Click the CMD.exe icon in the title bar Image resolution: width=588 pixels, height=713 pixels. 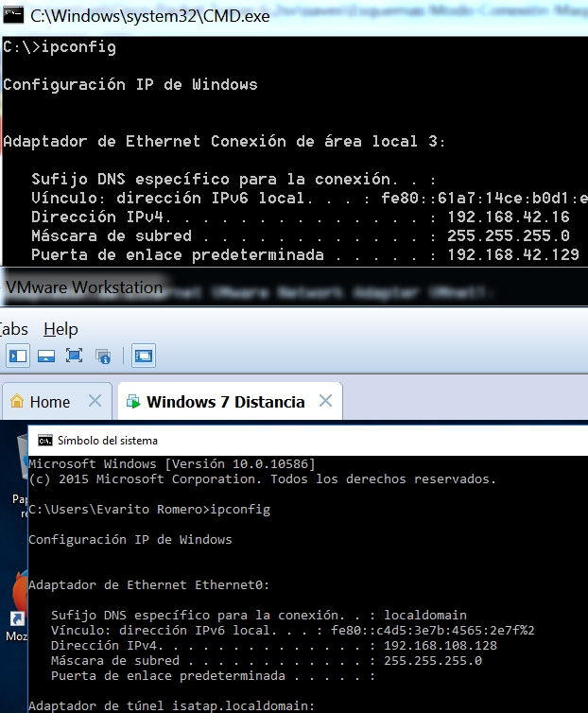click(13, 16)
